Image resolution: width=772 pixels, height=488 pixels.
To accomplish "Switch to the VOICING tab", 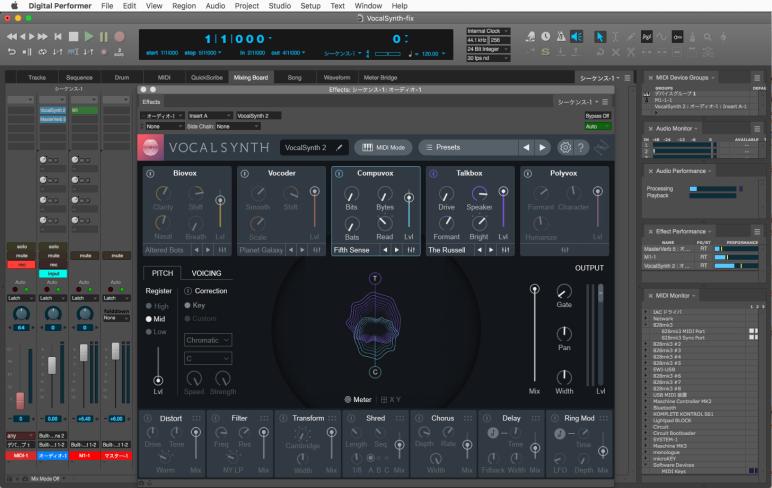I will [206, 273].
